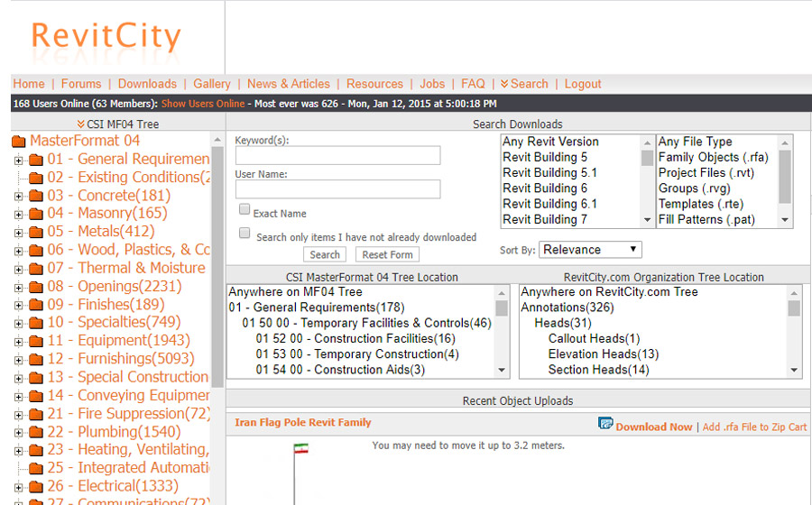Check 'Search only items not already downloaded'

245,233
